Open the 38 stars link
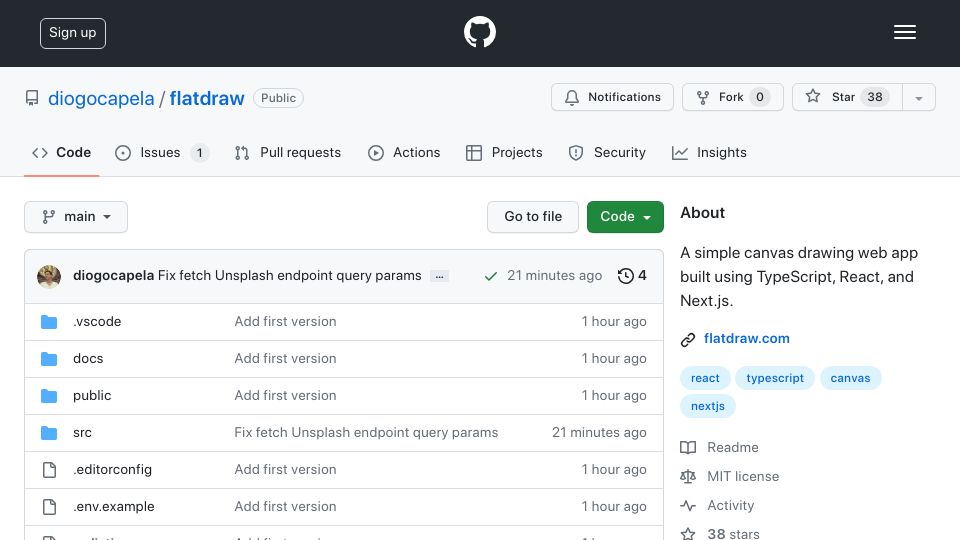Screen dimensions: 960x540 [733, 533]
